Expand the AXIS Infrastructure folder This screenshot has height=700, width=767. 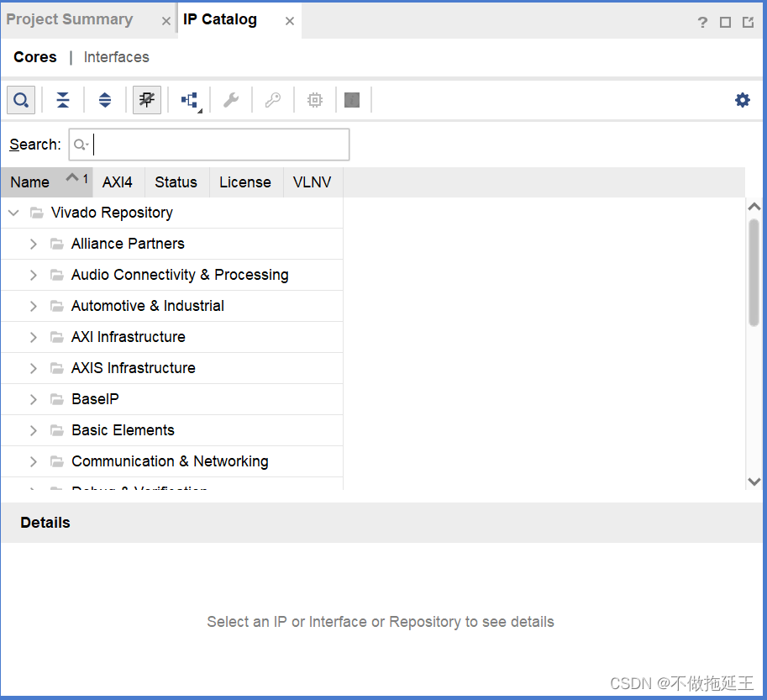click(33, 368)
